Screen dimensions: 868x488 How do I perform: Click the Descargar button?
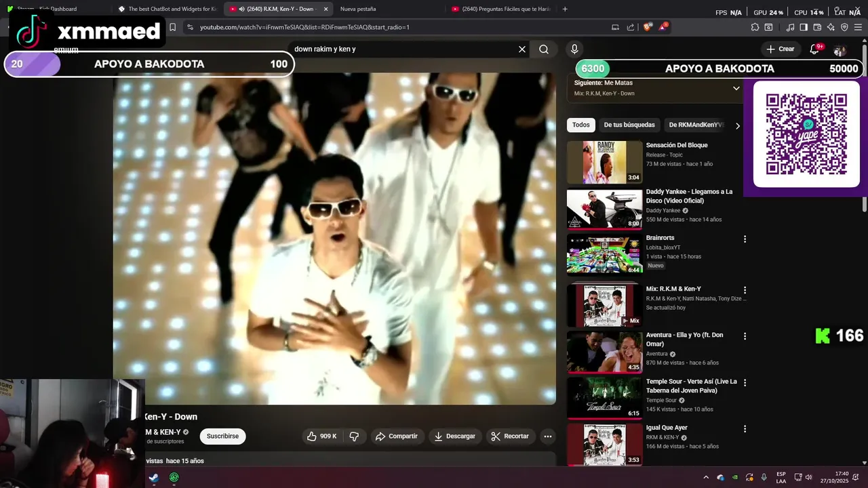coord(454,436)
